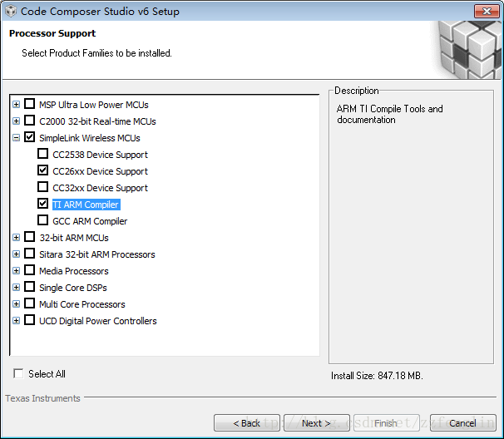Image resolution: width=504 pixels, height=439 pixels.
Task: Enable the CC32xx Device Support checkbox
Action: pyautogui.click(x=42, y=187)
